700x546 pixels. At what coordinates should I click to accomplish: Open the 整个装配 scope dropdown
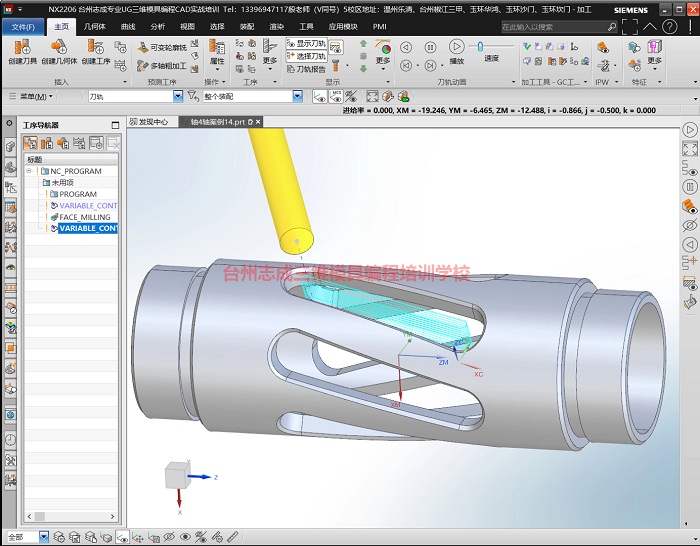point(297,96)
